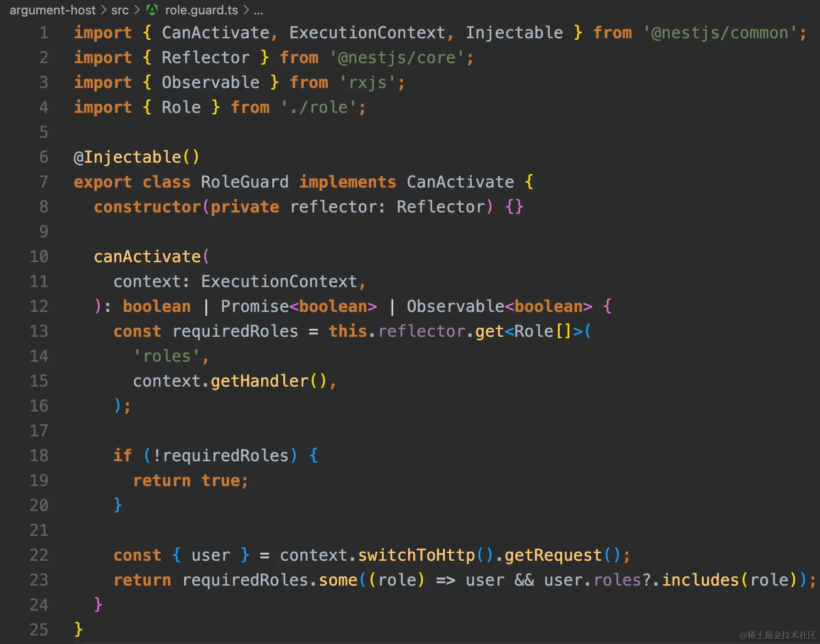
Task: Open the argument-host breadcrumb folder
Action: (x=53, y=10)
